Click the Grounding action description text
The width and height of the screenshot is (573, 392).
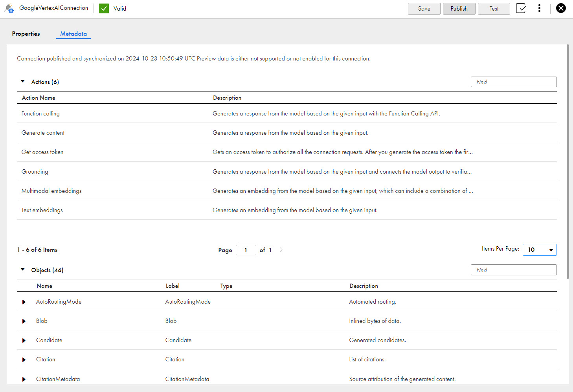342,172
